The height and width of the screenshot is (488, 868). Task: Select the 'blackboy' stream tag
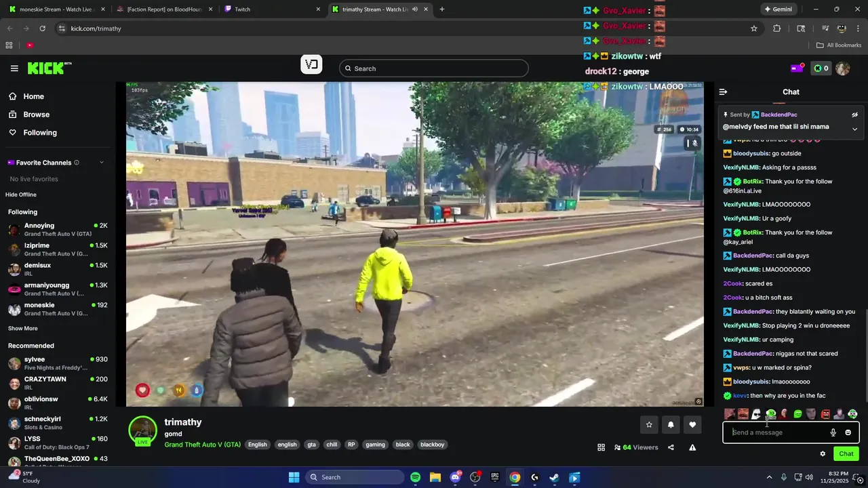coord(432,445)
